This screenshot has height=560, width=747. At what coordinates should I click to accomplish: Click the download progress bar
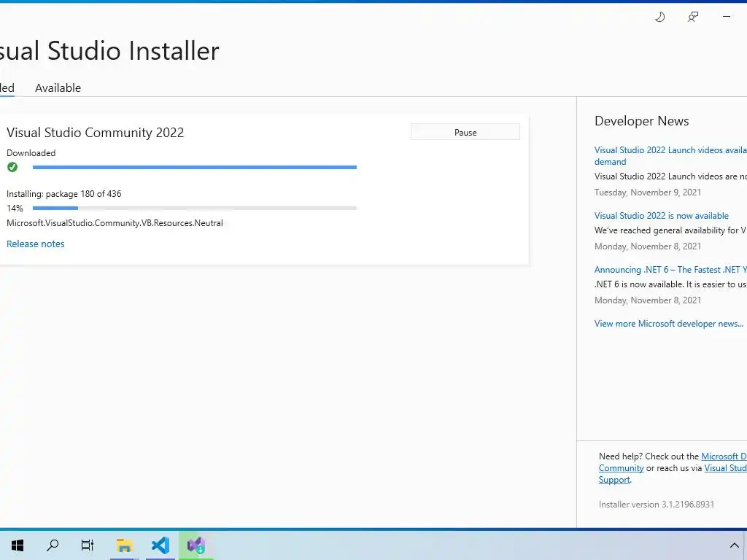pyautogui.click(x=194, y=167)
